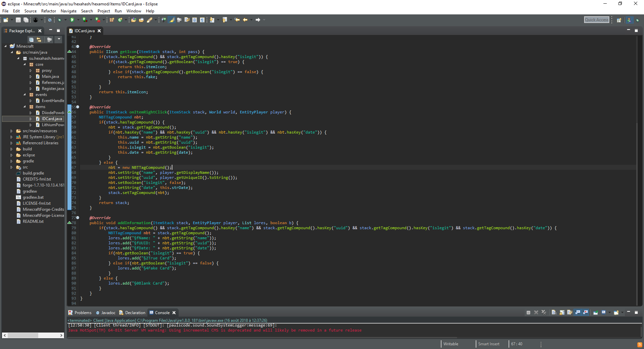Click the Pin Console icon
Screen dimensions: 644x349
click(595, 312)
